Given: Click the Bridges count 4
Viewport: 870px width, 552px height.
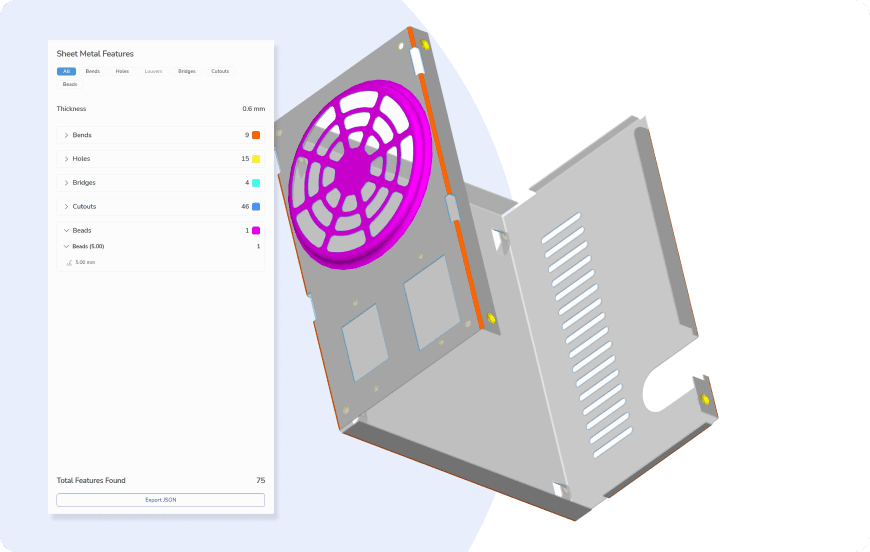Looking at the screenshot, I should pyautogui.click(x=247, y=183).
